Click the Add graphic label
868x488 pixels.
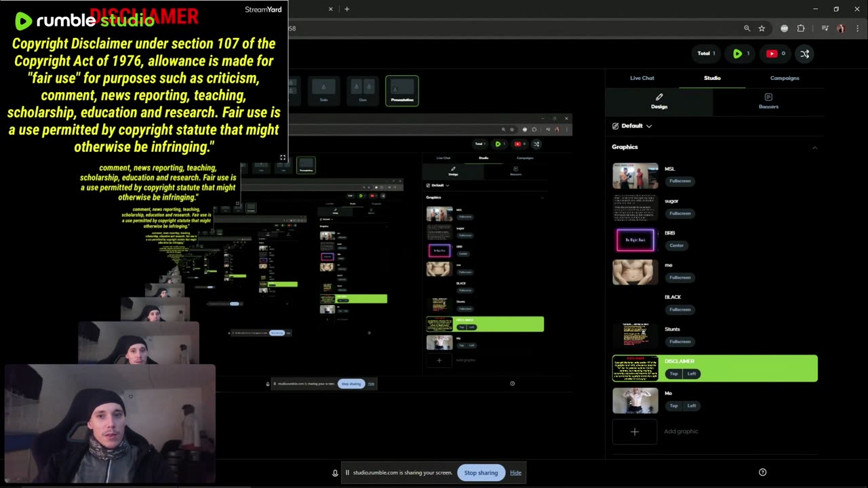pos(681,432)
